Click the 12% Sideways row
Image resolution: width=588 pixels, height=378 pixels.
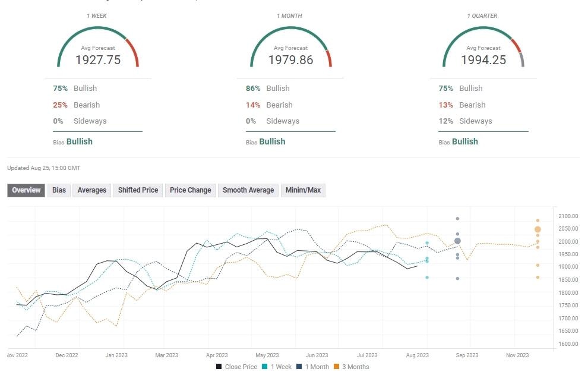(466, 121)
